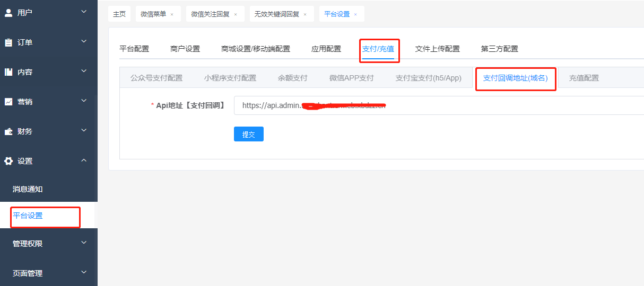Select the 余额支付 sub-tab

pyautogui.click(x=293, y=78)
